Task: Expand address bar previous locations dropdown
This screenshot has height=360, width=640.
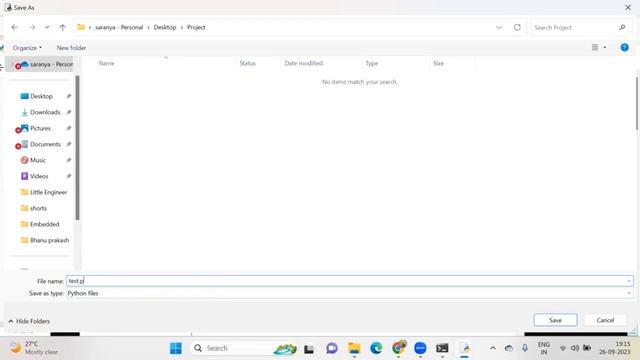Action: 499,27
